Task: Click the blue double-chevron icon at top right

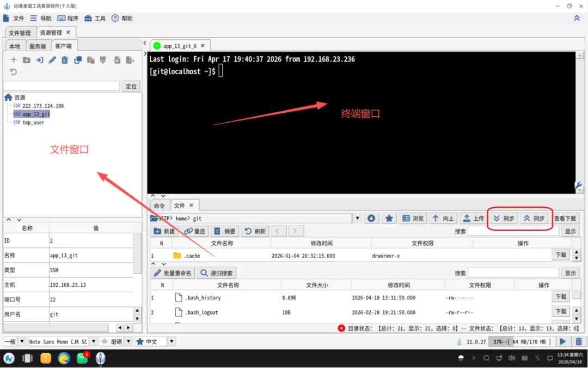Action: tap(577, 18)
